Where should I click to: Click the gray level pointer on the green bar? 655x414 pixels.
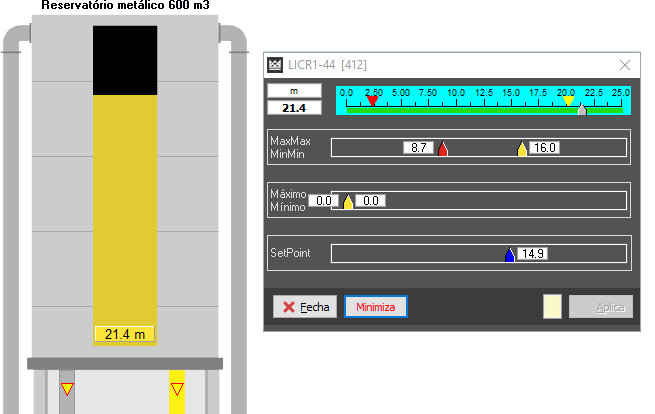[582, 109]
